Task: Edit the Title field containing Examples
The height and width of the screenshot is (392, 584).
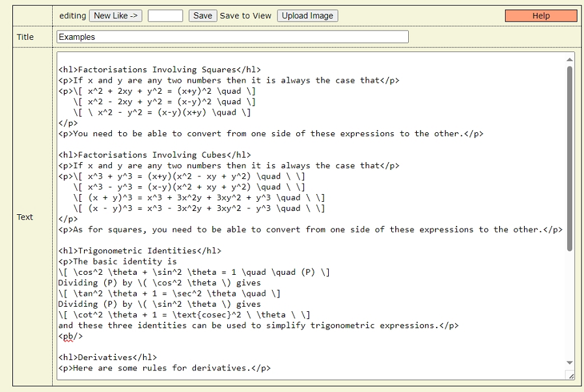Action: point(232,37)
